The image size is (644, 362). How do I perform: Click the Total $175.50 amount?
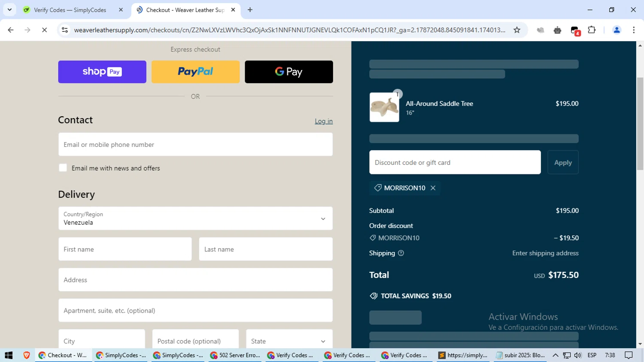click(563, 275)
